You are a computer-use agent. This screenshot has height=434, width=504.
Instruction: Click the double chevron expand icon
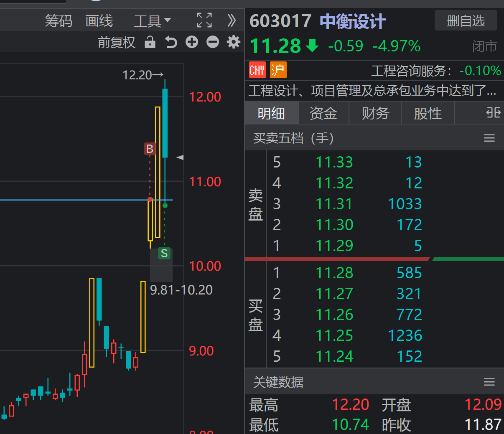[x=232, y=20]
